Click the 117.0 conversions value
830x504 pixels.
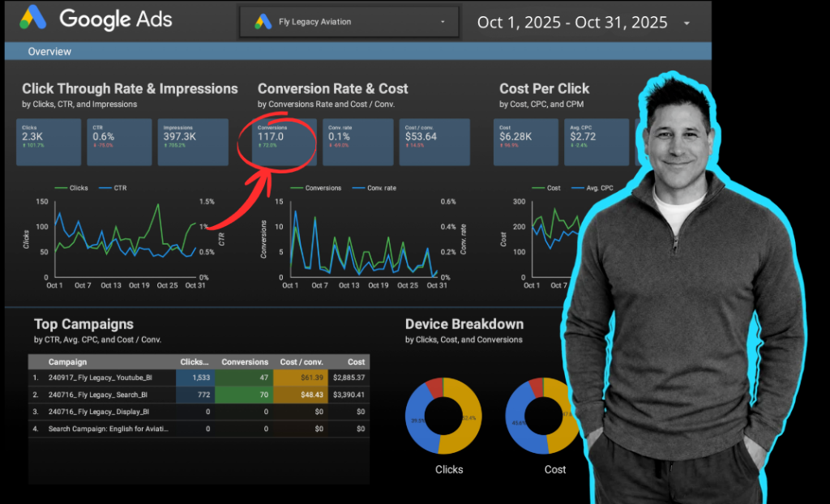[x=271, y=137]
